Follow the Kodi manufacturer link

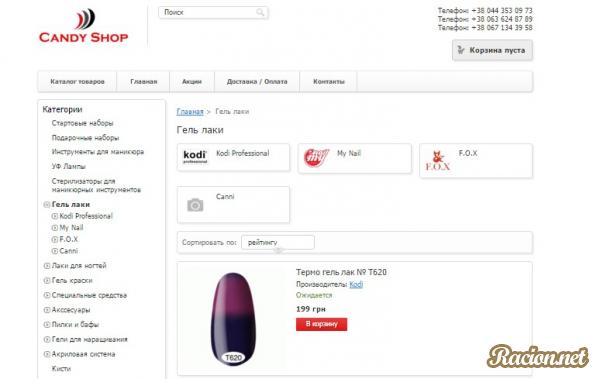[356, 284]
